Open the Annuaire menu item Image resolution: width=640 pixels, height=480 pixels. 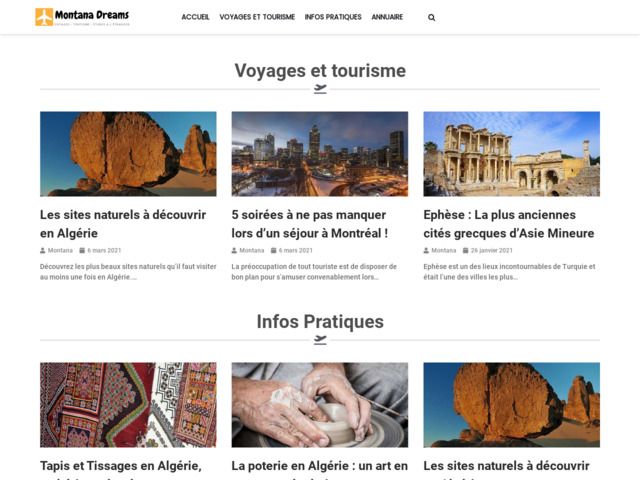pyautogui.click(x=387, y=17)
